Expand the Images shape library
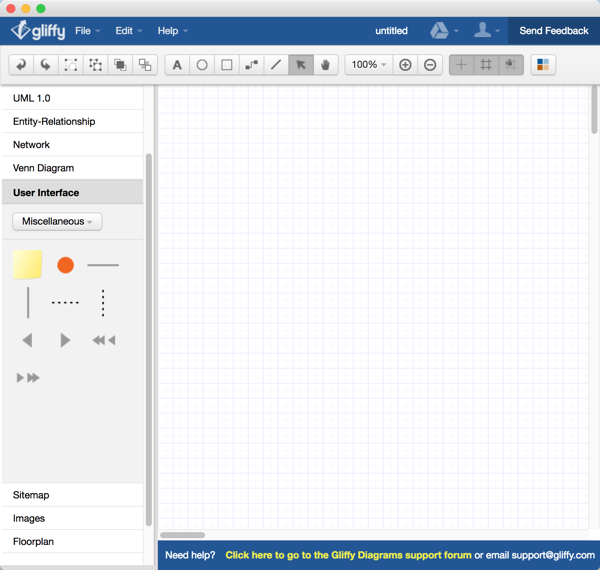The image size is (600, 570). 72,518
